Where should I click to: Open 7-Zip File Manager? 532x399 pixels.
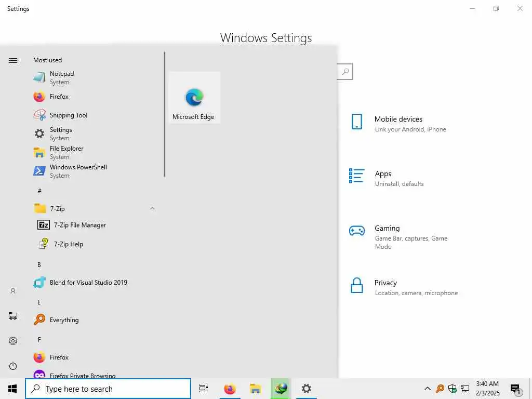(95, 225)
